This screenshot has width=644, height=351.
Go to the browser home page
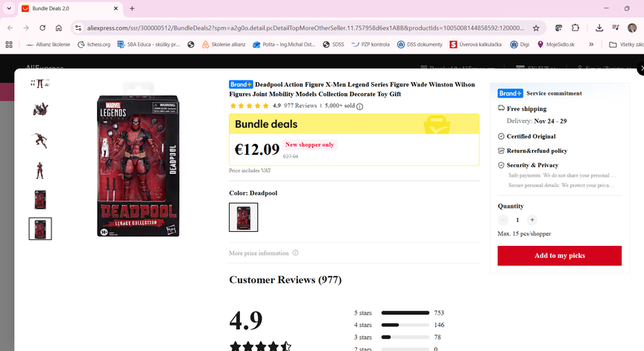pyautogui.click(x=60, y=28)
